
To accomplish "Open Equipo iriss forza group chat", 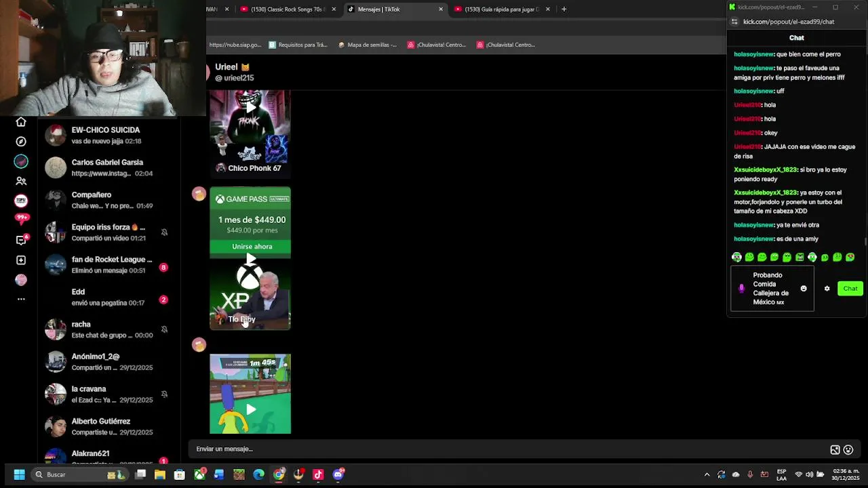I will (108, 232).
